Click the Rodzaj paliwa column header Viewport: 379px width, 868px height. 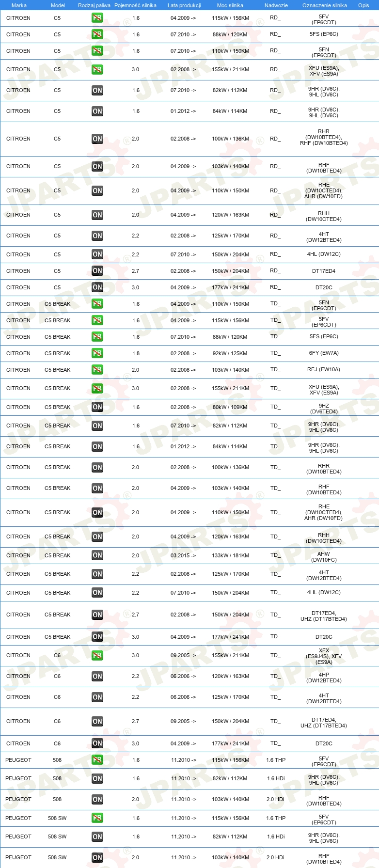click(94, 5)
